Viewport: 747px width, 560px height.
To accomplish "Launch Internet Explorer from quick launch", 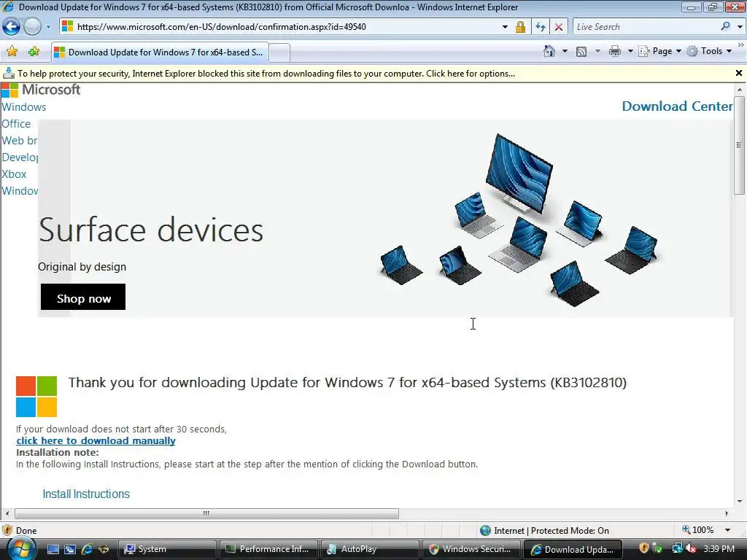I will (88, 550).
